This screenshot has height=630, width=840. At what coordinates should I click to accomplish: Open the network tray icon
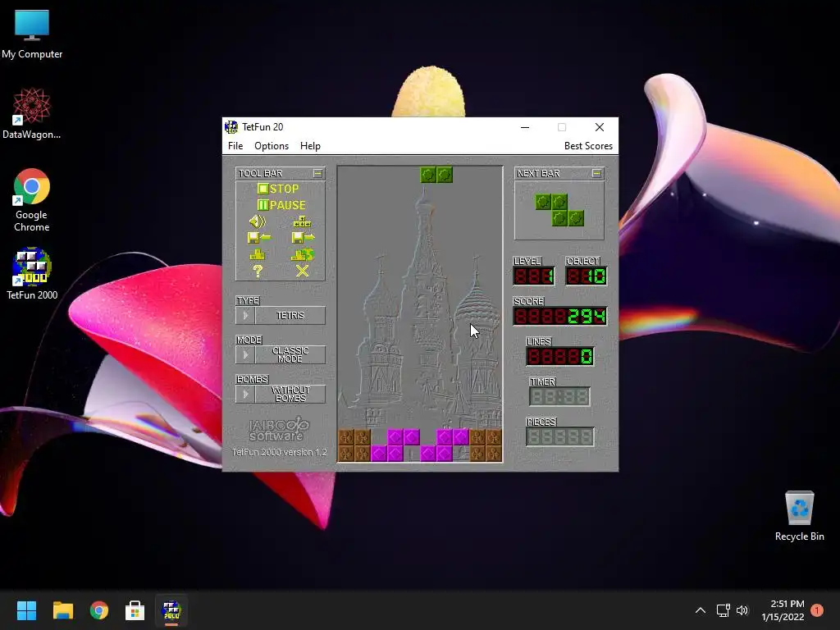(724, 610)
